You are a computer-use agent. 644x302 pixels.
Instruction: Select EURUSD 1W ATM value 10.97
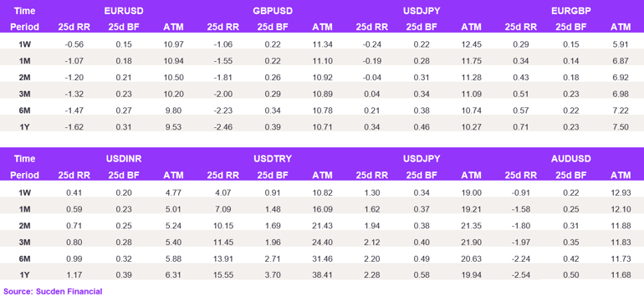173,44
